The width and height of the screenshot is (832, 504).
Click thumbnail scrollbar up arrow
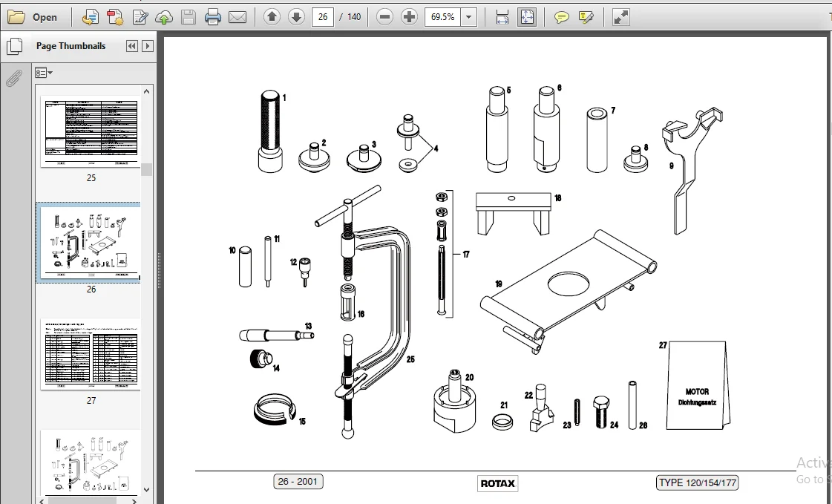click(x=147, y=91)
